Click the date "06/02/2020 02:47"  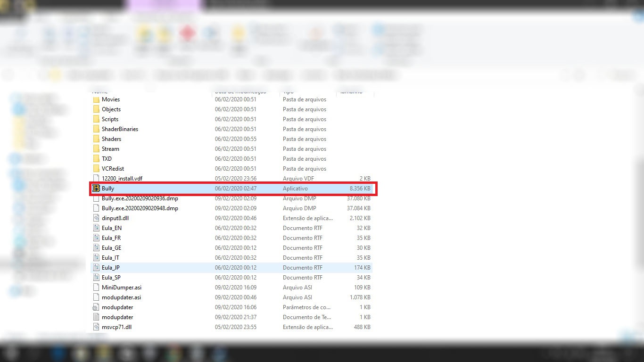(236, 189)
